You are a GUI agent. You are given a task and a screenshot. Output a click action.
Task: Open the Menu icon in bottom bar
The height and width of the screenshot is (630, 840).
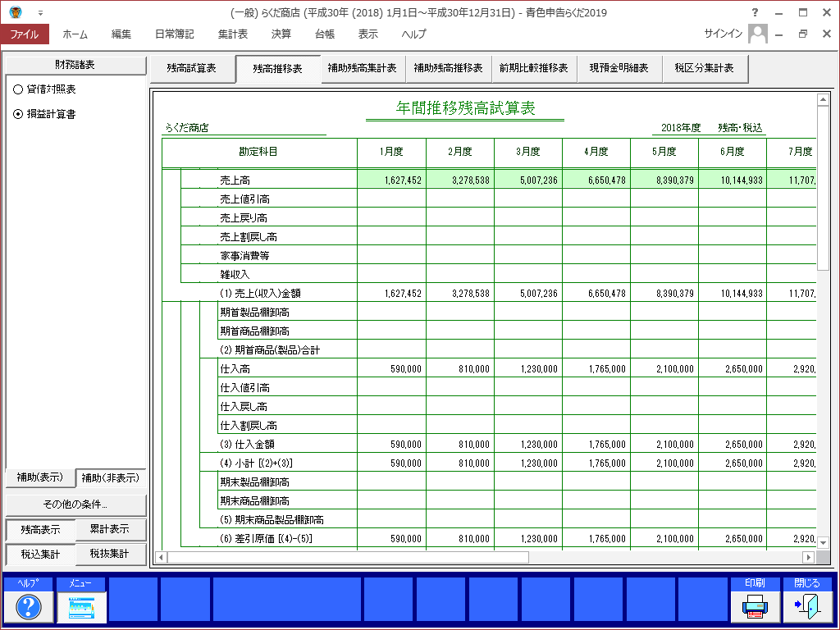pyautogui.click(x=81, y=606)
